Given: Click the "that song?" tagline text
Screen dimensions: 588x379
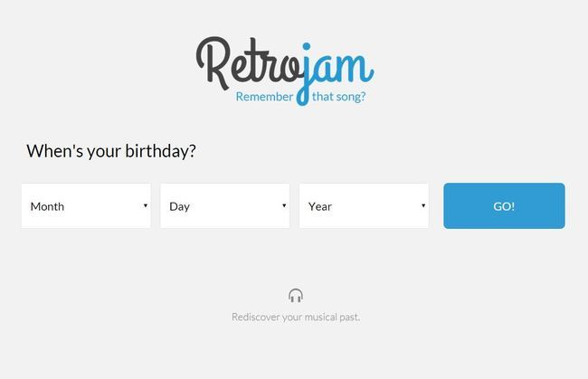Looking at the screenshot, I should [x=338, y=97].
